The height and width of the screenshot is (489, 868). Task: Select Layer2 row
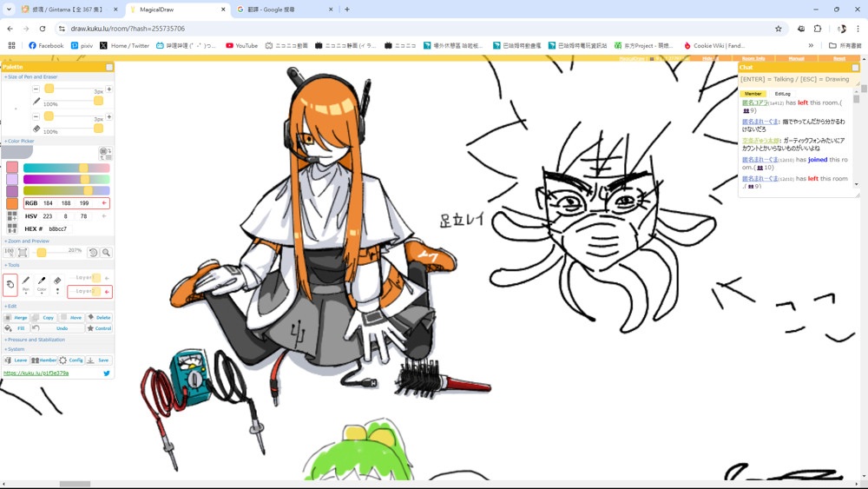pos(89,291)
